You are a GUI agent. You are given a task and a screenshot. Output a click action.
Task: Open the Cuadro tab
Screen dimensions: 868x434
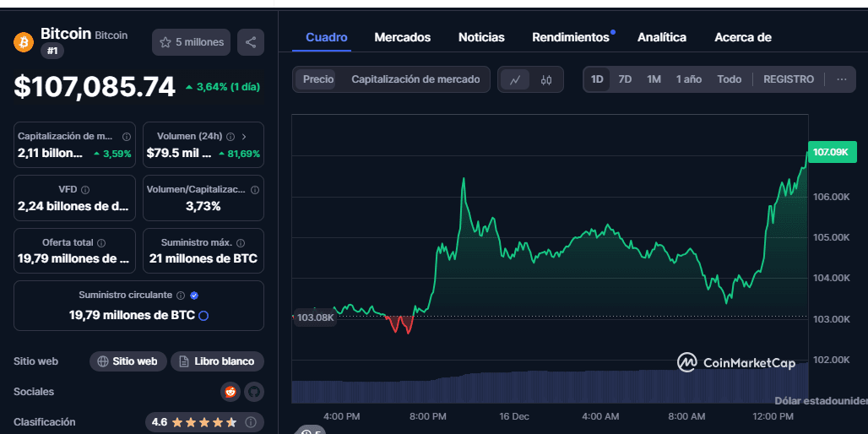click(327, 38)
